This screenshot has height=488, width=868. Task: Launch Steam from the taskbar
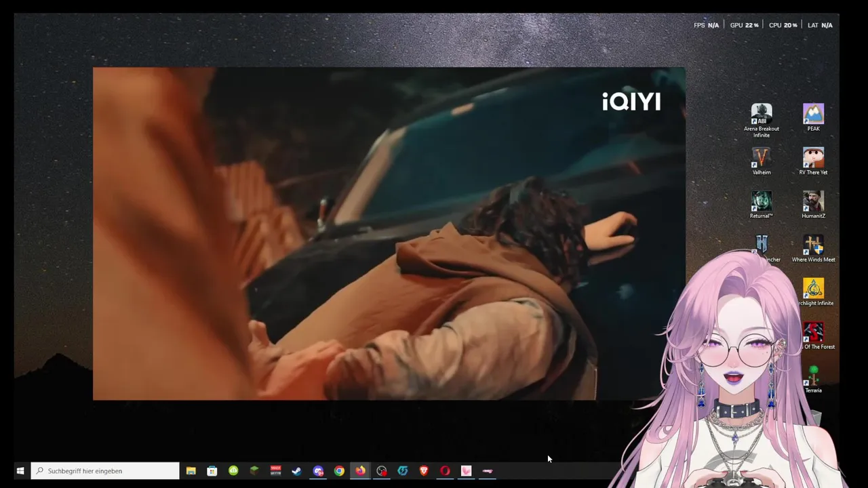296,471
